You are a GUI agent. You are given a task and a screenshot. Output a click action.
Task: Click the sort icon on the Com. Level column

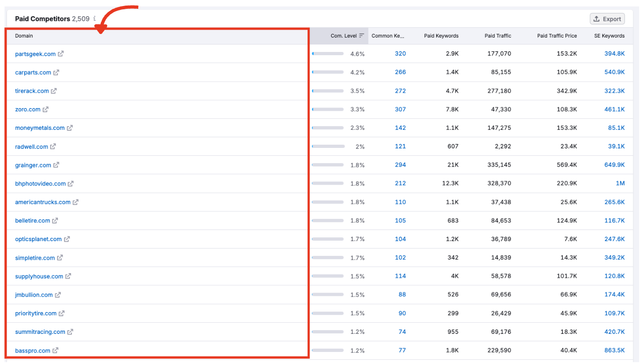pos(362,36)
